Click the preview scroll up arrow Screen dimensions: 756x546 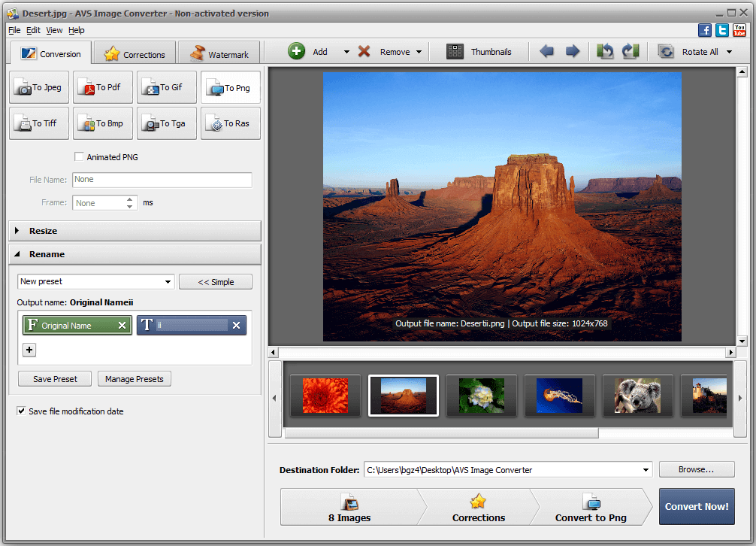pyautogui.click(x=742, y=72)
